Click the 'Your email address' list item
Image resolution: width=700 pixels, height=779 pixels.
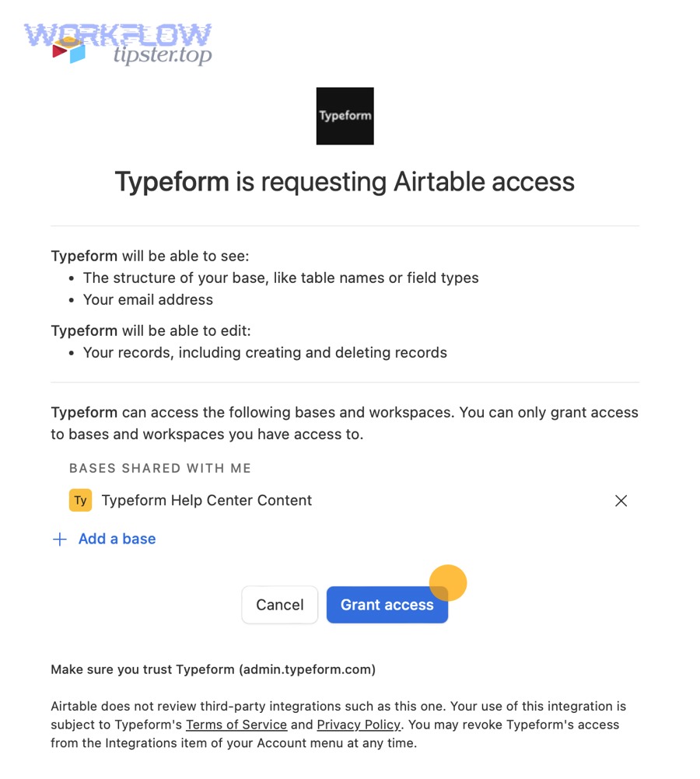click(x=148, y=299)
